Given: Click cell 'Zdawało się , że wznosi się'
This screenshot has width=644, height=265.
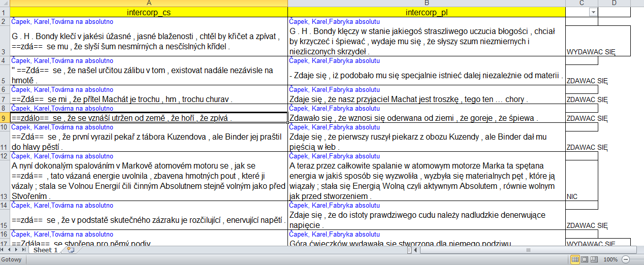Looking at the screenshot, I should [427, 118].
